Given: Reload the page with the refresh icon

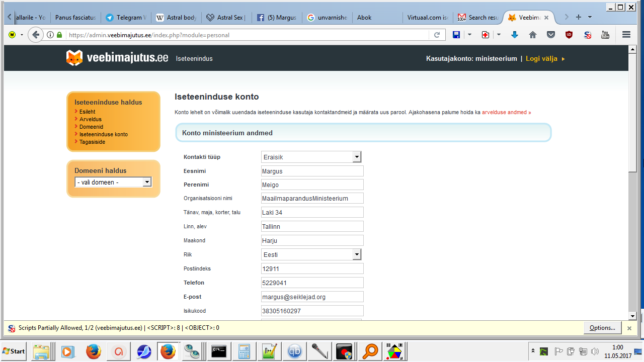Looking at the screenshot, I should (437, 35).
